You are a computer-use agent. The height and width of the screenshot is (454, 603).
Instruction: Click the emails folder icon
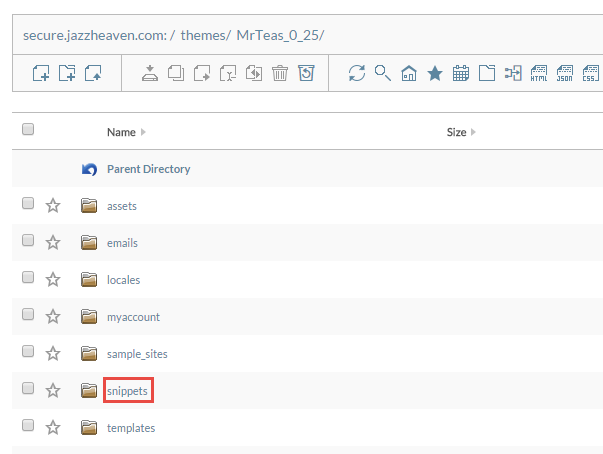click(89, 243)
